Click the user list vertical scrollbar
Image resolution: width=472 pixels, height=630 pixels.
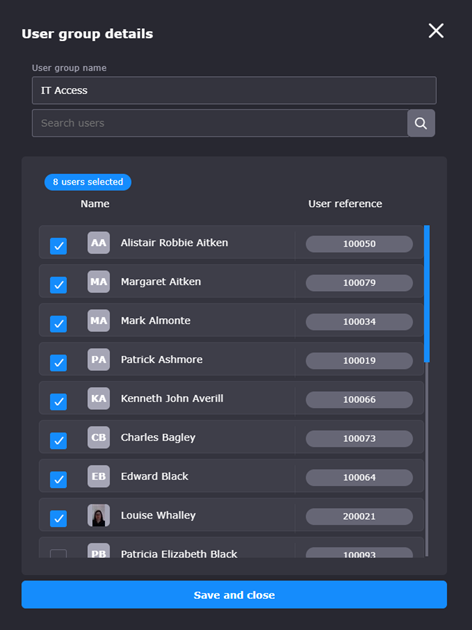pyautogui.click(x=427, y=391)
